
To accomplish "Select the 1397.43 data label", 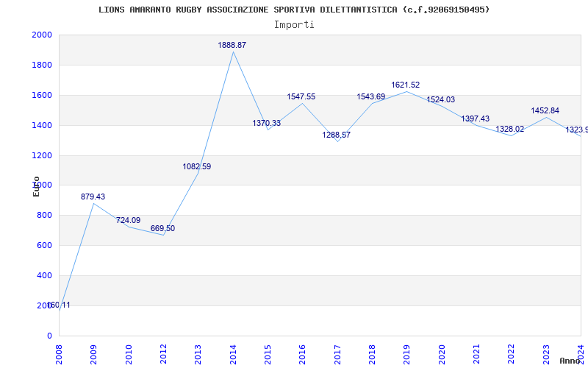I will coord(475,119).
